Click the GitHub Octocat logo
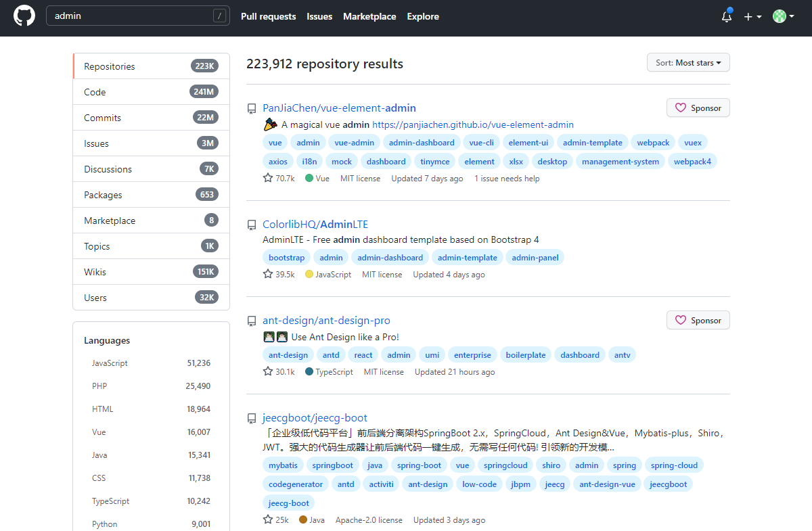Image resolution: width=812 pixels, height=531 pixels. coord(24,16)
